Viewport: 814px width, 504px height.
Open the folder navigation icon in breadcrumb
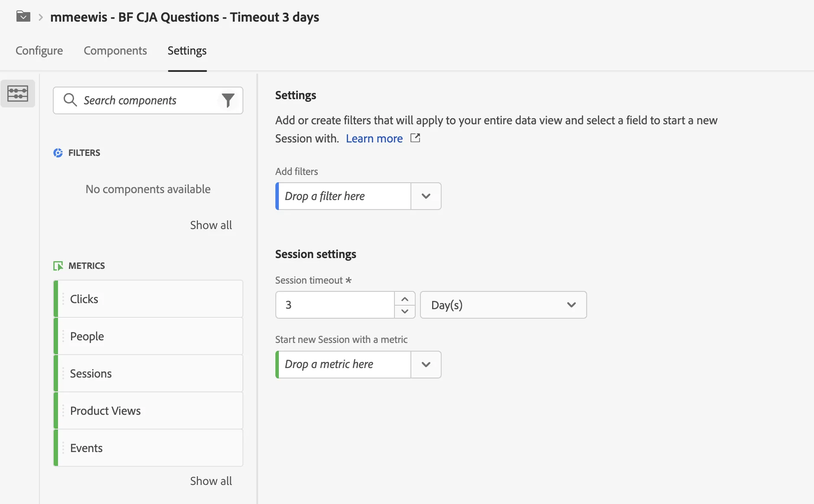click(23, 17)
